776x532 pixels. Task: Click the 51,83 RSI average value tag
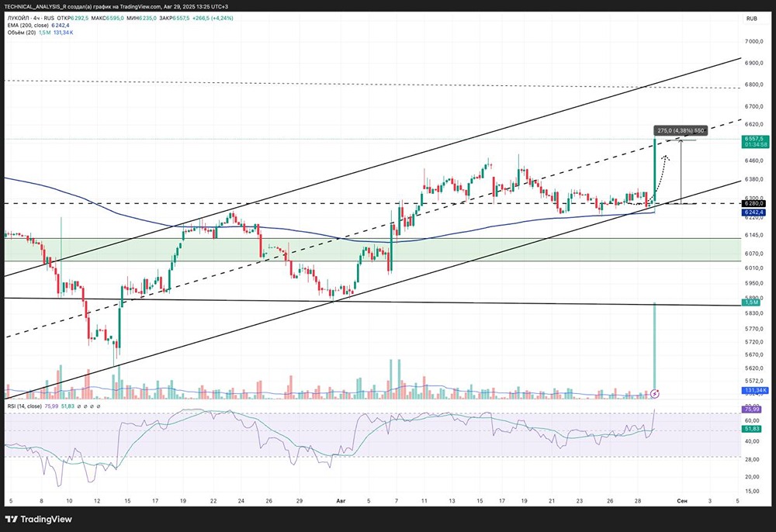click(751, 429)
